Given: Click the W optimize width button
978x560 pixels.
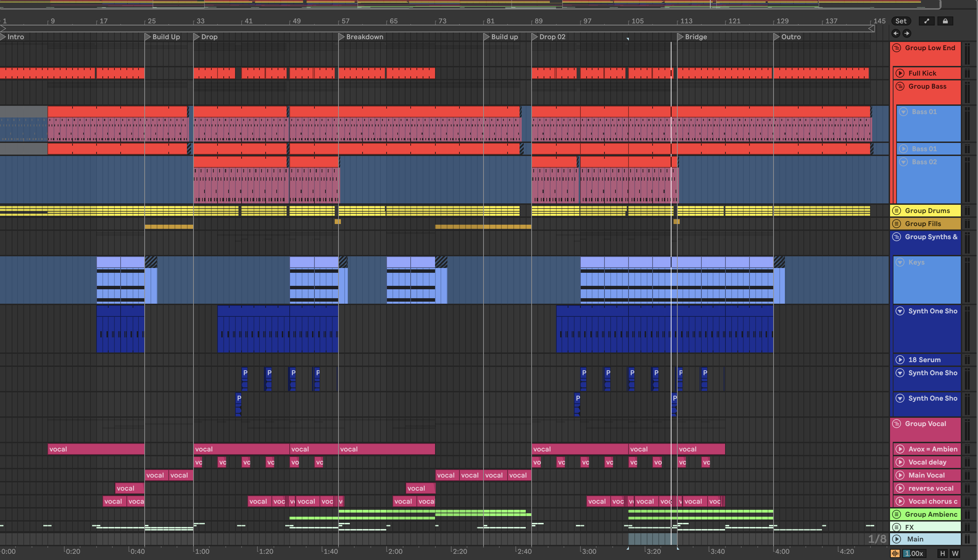Looking at the screenshot, I should click(955, 554).
